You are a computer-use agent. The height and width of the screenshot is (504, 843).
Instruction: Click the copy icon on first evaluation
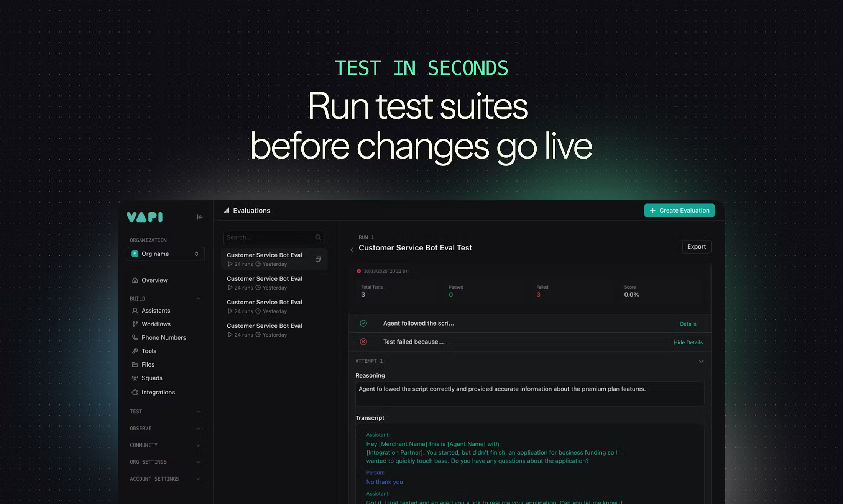[318, 259]
